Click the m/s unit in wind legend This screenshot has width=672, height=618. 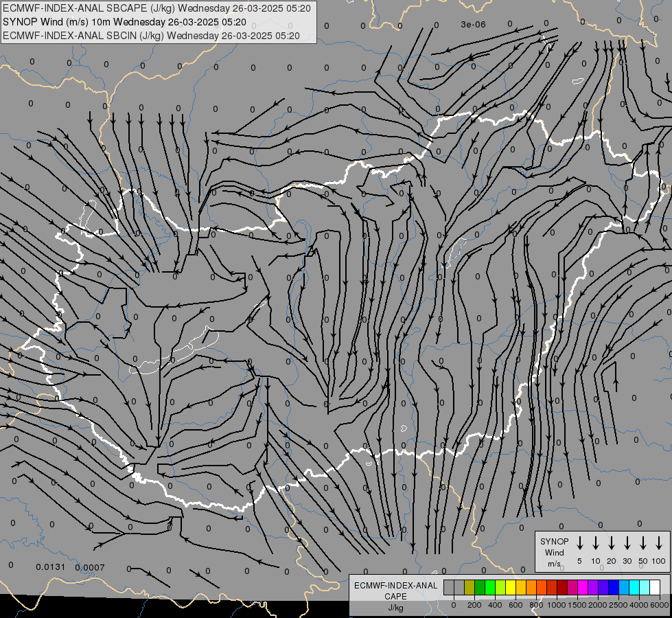tap(554, 564)
